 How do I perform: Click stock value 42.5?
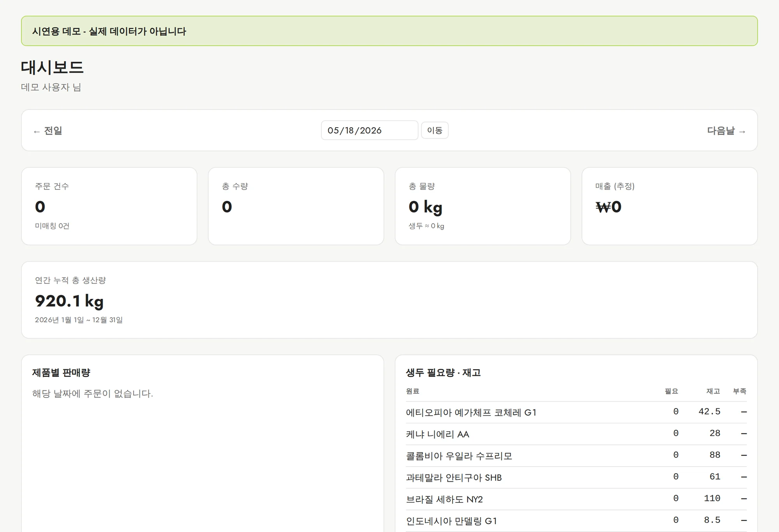tap(709, 412)
